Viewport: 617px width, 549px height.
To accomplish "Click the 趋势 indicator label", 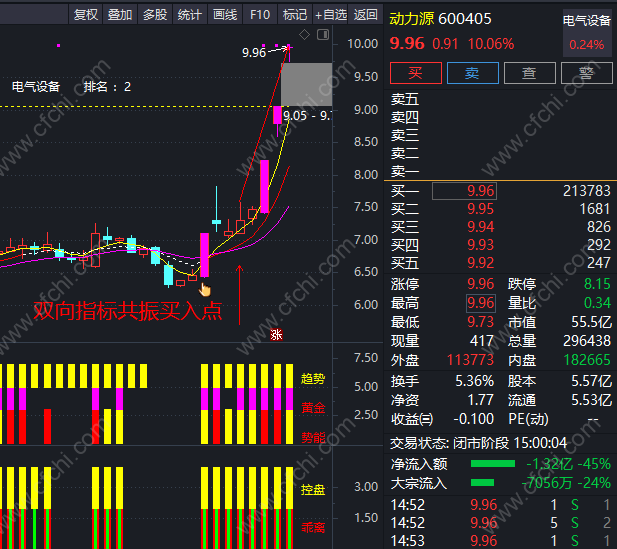I will [313, 379].
